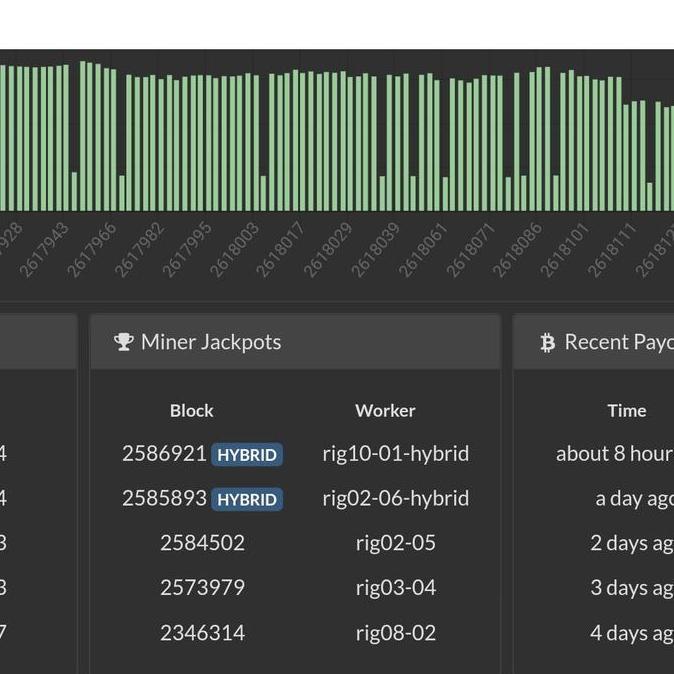This screenshot has width=674, height=674.
Task: Click worker rig02-06-hybrid
Action: [395, 498]
